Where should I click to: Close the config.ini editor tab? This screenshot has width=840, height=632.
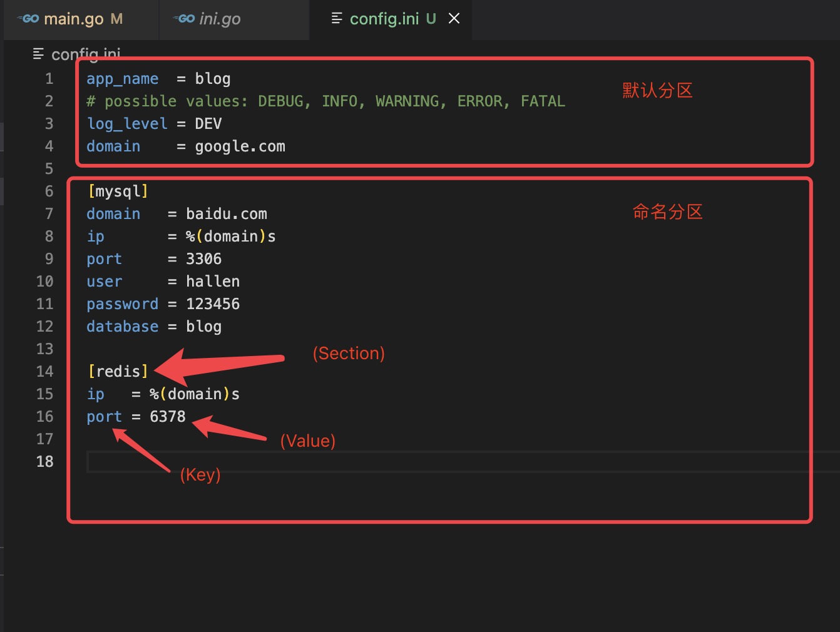(454, 19)
